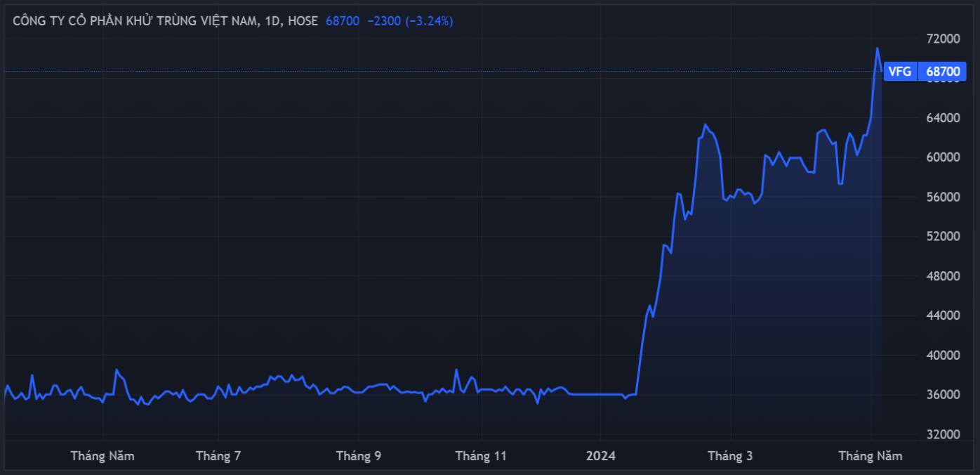Viewport: 980px width, 475px height.
Task: Select Tháng 11 on the time axis
Action: coord(481,456)
